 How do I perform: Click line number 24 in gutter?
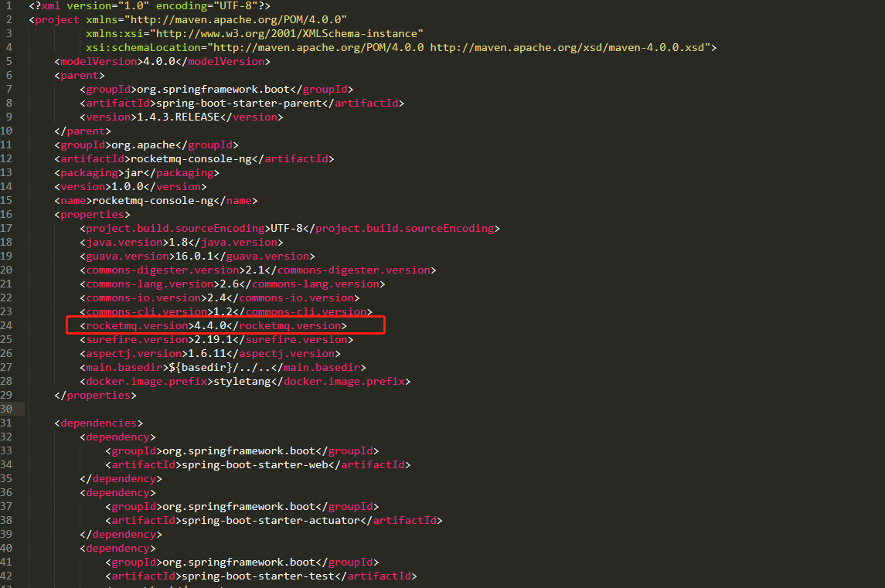[6, 325]
